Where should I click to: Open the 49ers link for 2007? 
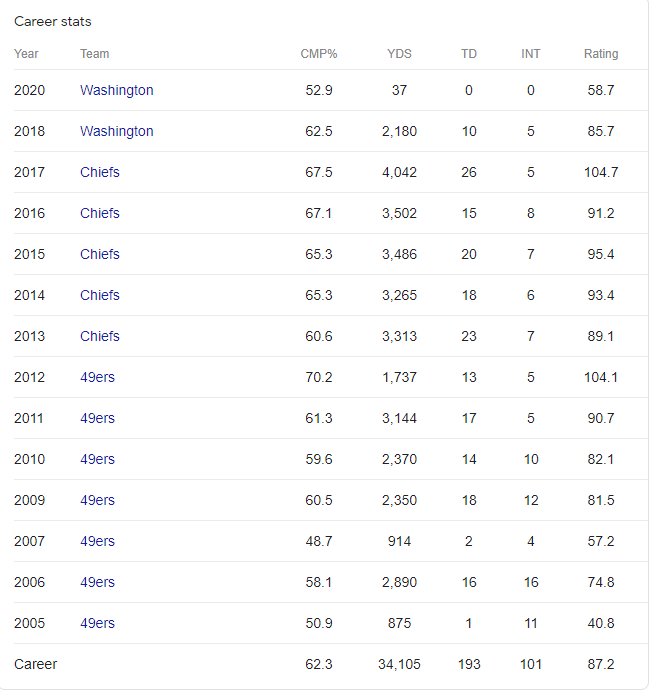point(97,541)
